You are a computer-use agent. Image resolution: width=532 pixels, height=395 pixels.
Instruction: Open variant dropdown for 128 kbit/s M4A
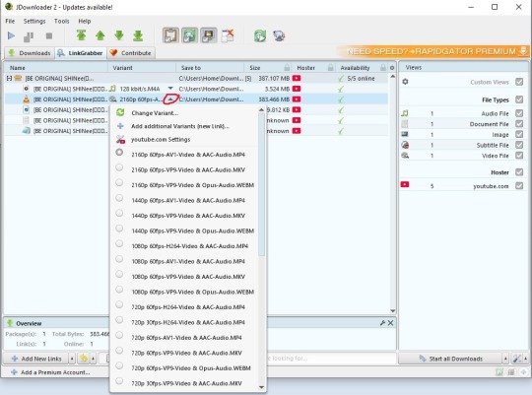[170, 89]
